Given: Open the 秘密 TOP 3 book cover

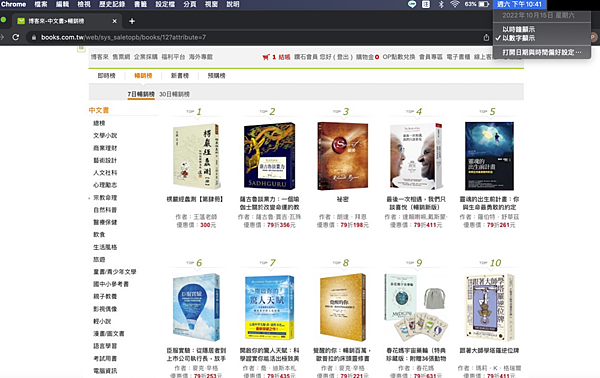Looking at the screenshot, I should tap(343, 156).
